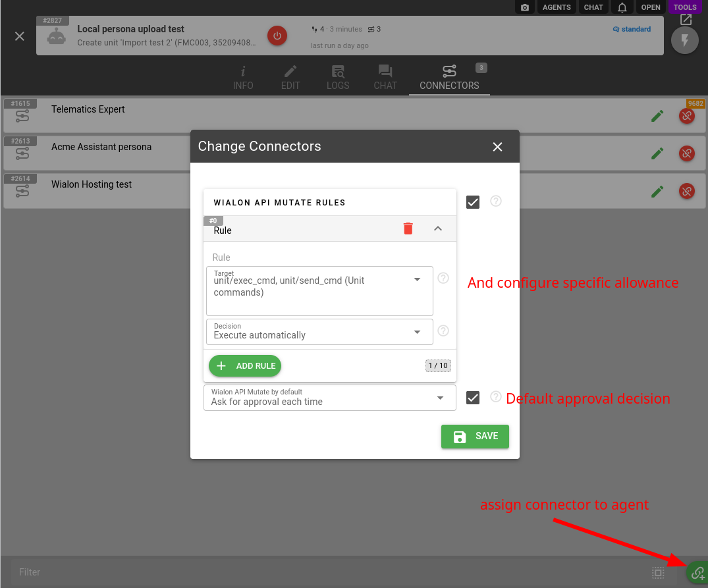Switch to the agent CHAT tab
The image size is (708, 588).
[x=385, y=78]
